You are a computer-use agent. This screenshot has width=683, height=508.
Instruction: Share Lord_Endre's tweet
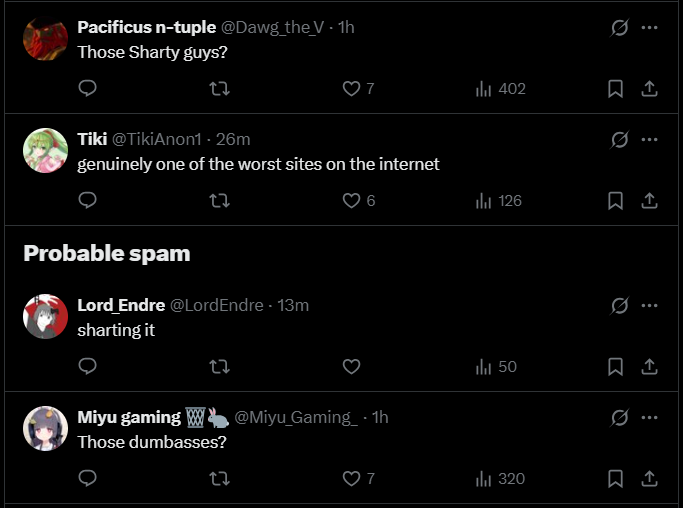tap(649, 367)
